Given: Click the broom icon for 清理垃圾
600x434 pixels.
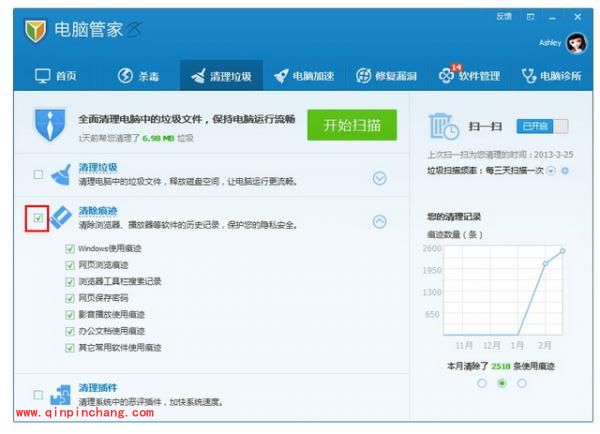Looking at the screenshot, I should click(61, 175).
